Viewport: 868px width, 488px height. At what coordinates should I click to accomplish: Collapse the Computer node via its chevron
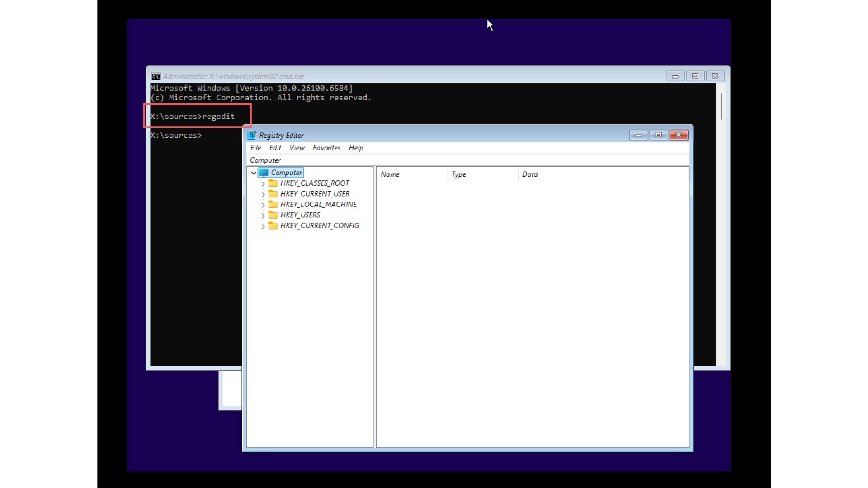[254, 172]
